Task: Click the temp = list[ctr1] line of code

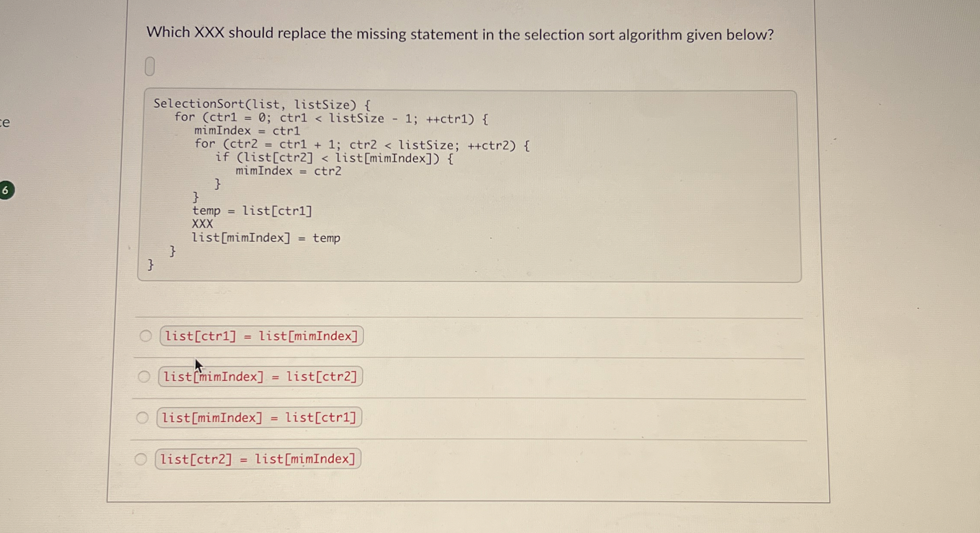Action: click(x=252, y=211)
